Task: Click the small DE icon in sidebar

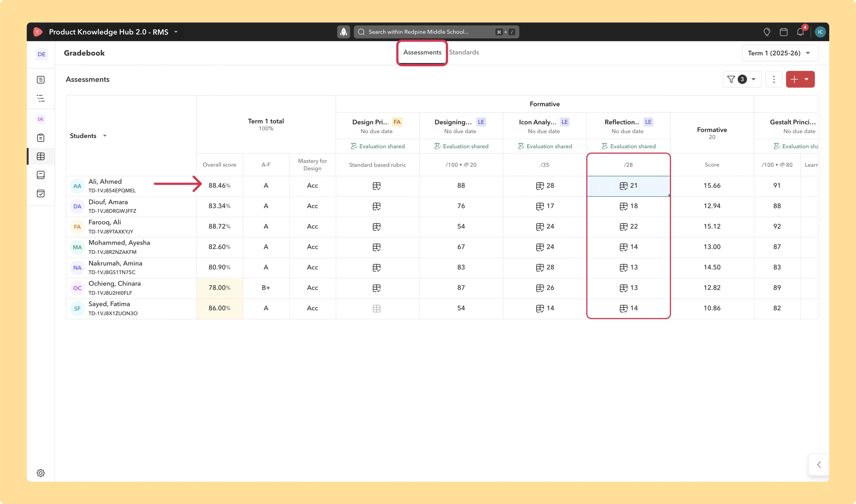Action: click(41, 119)
